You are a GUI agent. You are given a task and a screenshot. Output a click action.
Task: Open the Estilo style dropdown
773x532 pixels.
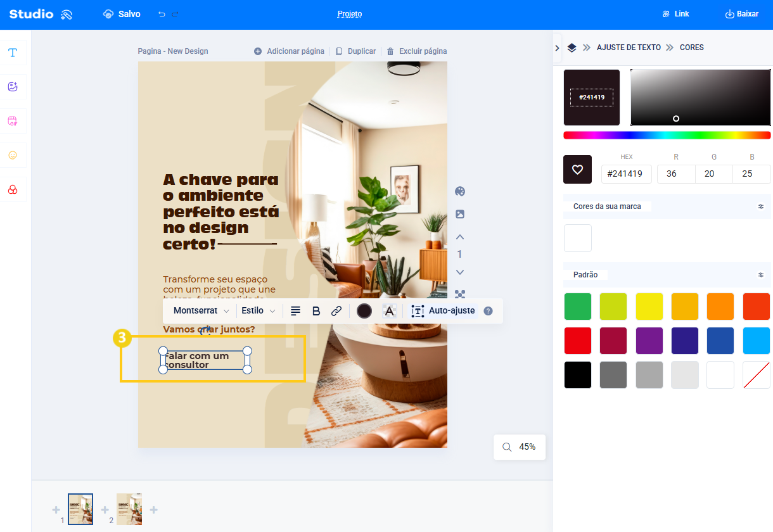pos(259,311)
